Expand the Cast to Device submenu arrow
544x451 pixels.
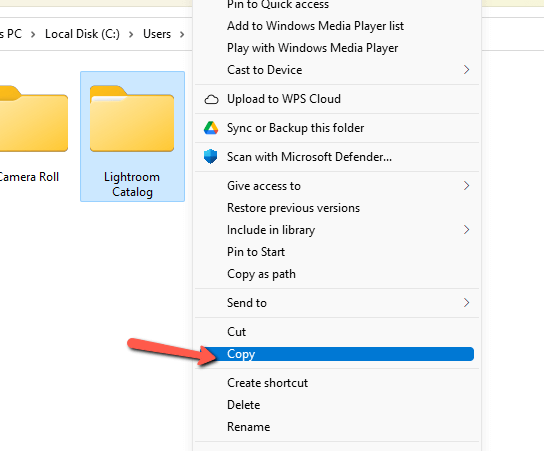coord(466,70)
